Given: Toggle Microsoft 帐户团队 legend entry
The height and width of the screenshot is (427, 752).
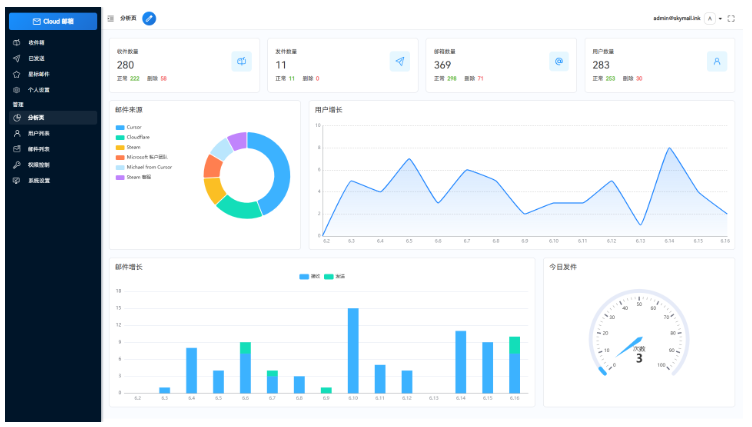Looking at the screenshot, I should (141, 157).
